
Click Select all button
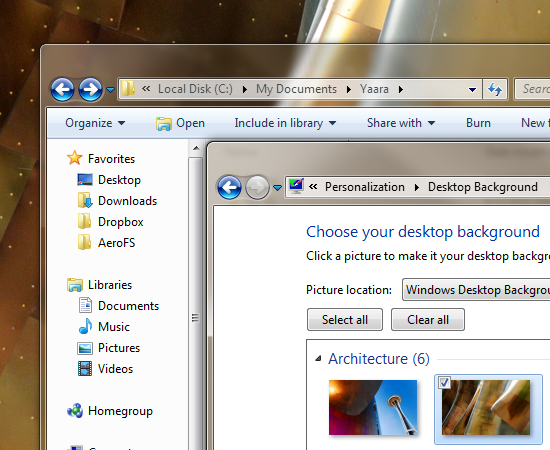click(345, 320)
